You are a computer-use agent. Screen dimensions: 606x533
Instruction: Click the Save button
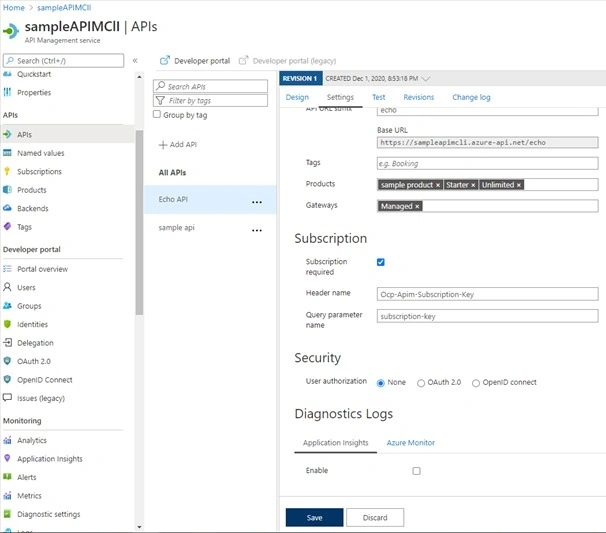tap(314, 517)
